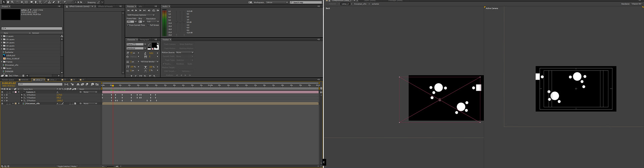The height and width of the screenshot is (168, 644).
Task: Expand the 2 Layers folder
Action: pos(2,36)
